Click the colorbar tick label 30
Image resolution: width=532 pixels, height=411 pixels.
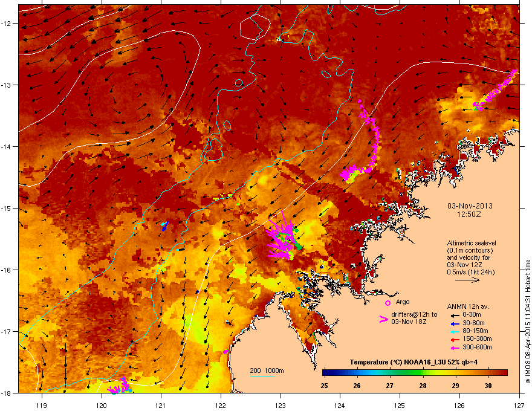(x=488, y=386)
